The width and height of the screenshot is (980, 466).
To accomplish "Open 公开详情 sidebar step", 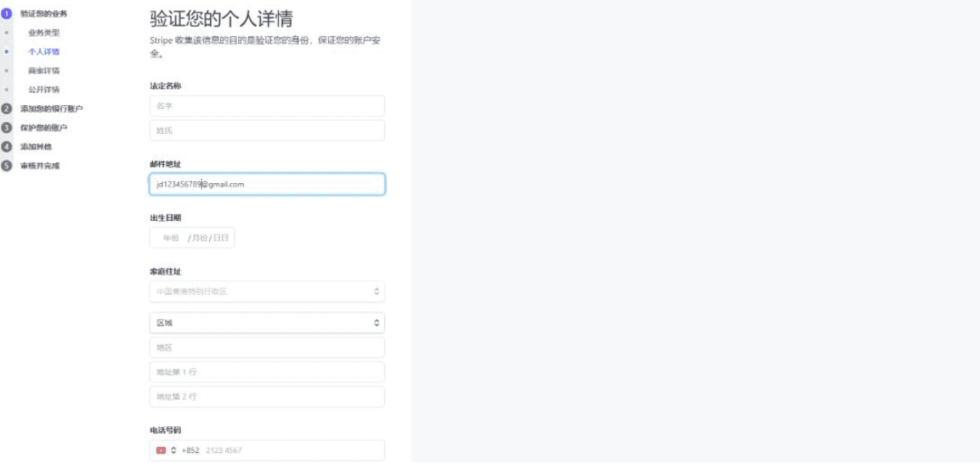I will (x=44, y=90).
